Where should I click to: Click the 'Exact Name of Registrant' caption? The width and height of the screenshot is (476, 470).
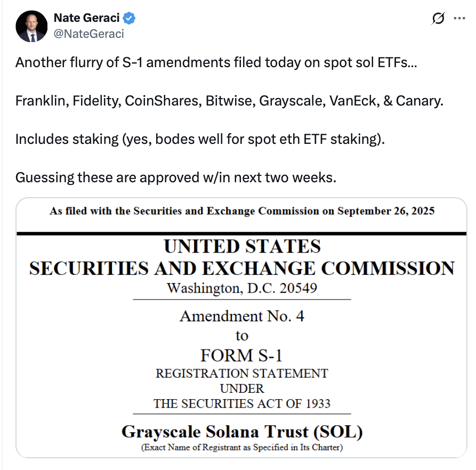pos(242,448)
